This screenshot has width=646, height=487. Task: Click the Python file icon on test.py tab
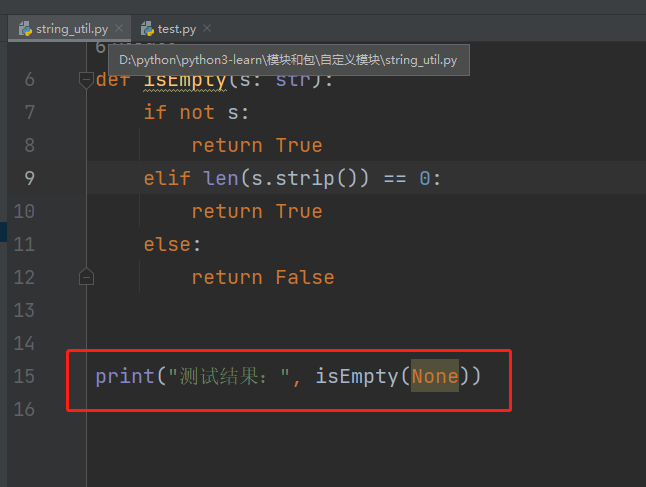click(147, 29)
